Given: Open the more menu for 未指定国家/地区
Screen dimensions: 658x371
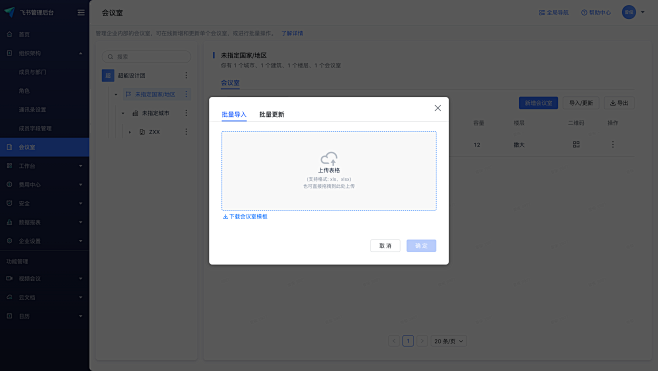Looking at the screenshot, I should pyautogui.click(x=186, y=94).
